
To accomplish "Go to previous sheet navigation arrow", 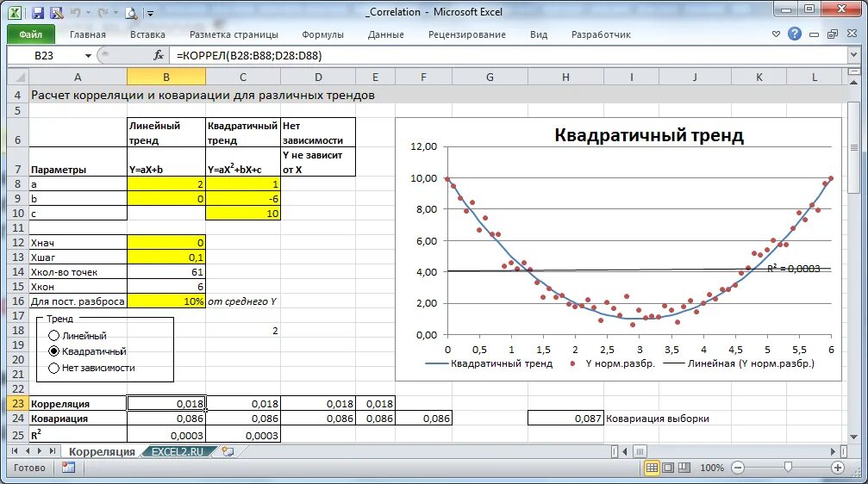I will pos(27,451).
